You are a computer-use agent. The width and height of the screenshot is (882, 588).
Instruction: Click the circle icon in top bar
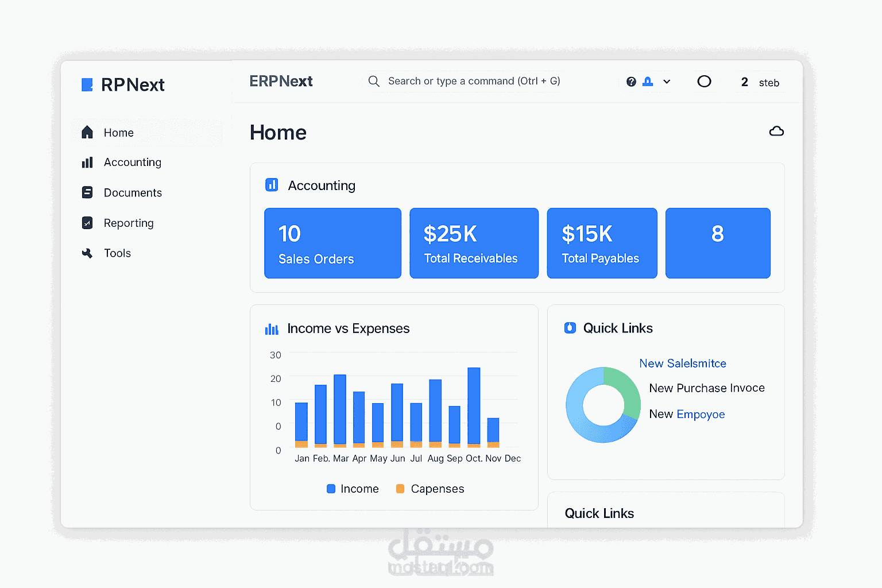[704, 82]
